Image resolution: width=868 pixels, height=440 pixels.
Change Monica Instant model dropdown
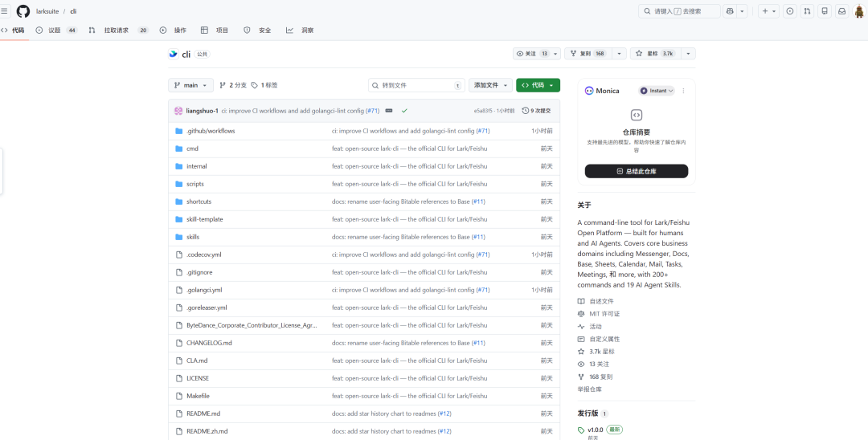[657, 91]
